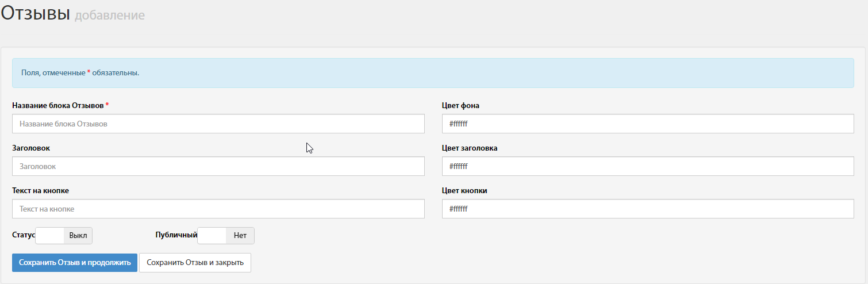Click the Название блока Отзывов input field
This screenshot has width=868, height=284.
pyautogui.click(x=218, y=124)
